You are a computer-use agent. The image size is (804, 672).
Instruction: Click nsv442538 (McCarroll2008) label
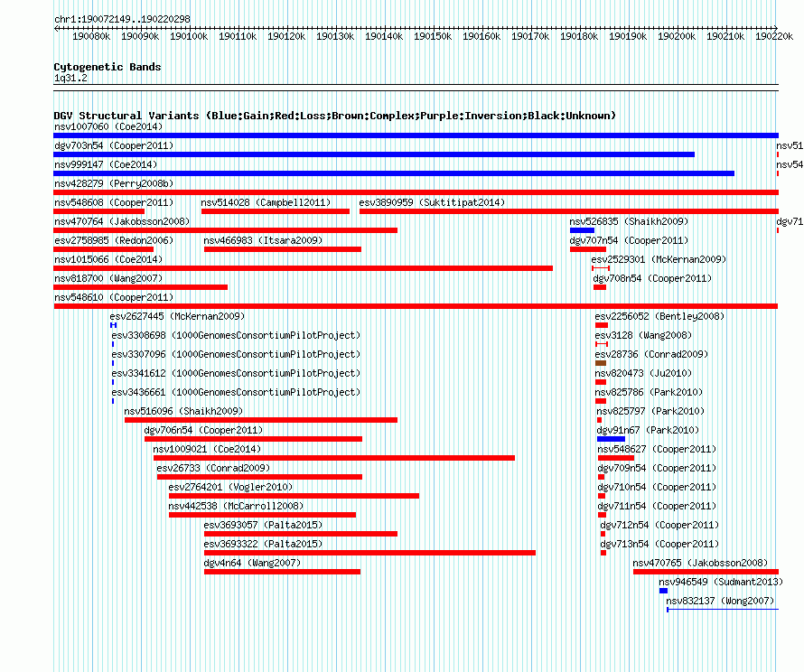[x=236, y=506]
